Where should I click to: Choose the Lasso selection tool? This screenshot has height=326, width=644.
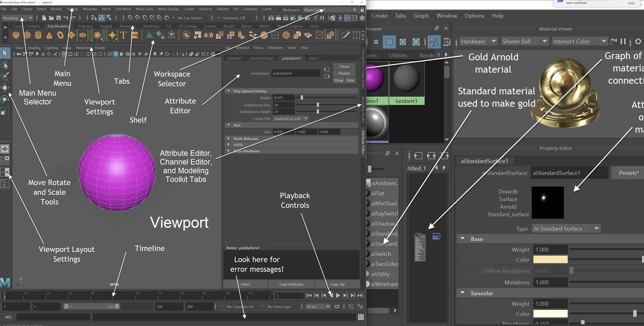(5, 65)
